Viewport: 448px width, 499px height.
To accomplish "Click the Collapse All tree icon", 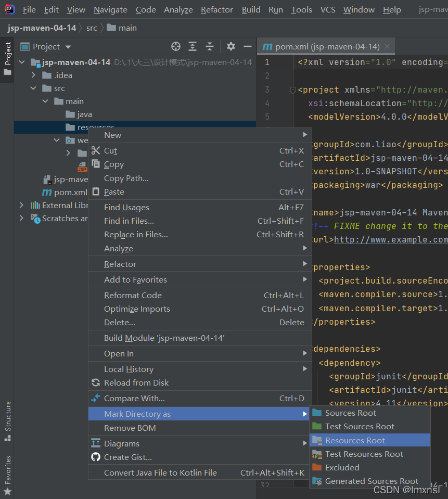I will coord(209,46).
